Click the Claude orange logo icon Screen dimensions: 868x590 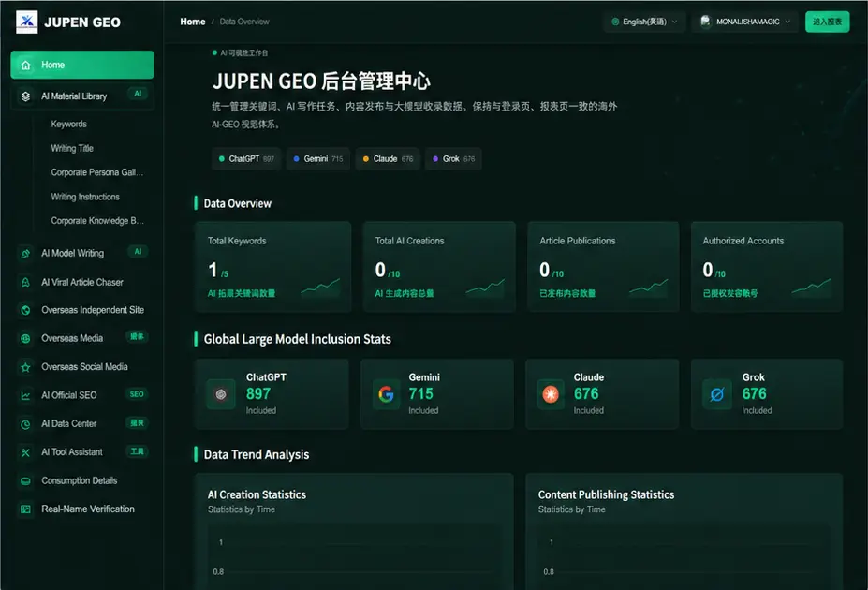point(551,394)
